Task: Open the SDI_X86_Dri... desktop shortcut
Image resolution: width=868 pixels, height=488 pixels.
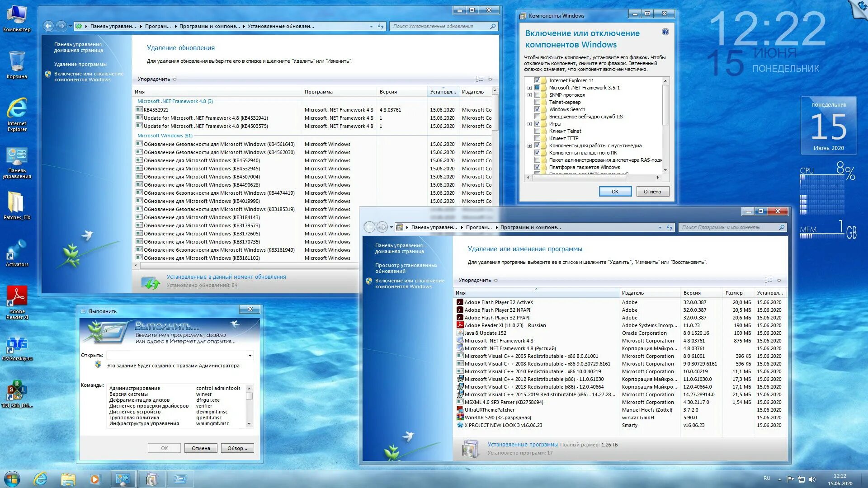Action: (x=17, y=394)
